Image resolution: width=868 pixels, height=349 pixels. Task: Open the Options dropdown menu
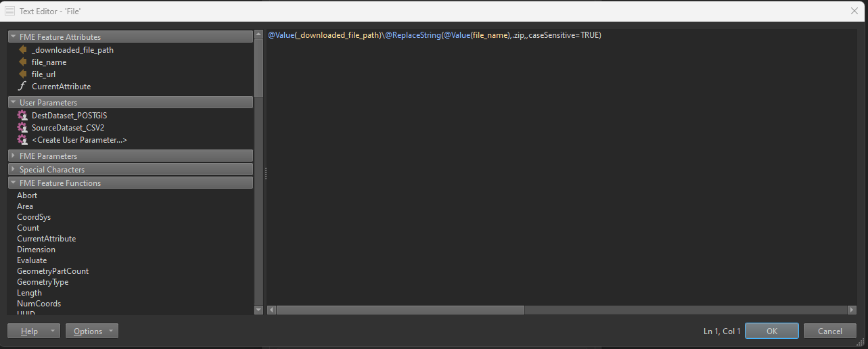(92, 331)
